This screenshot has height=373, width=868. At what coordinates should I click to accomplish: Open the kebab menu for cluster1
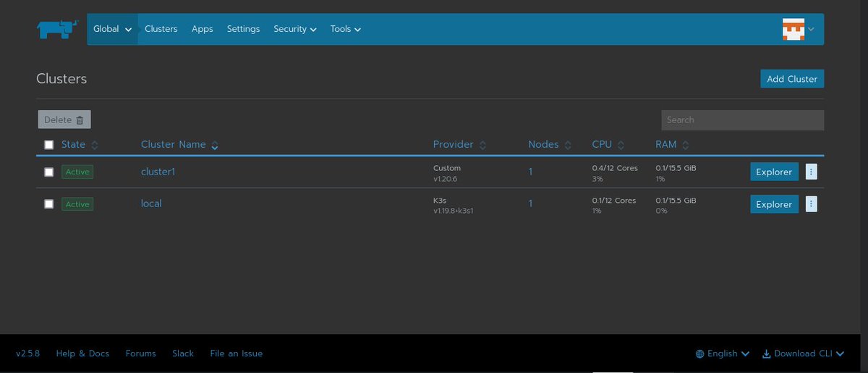coord(811,172)
